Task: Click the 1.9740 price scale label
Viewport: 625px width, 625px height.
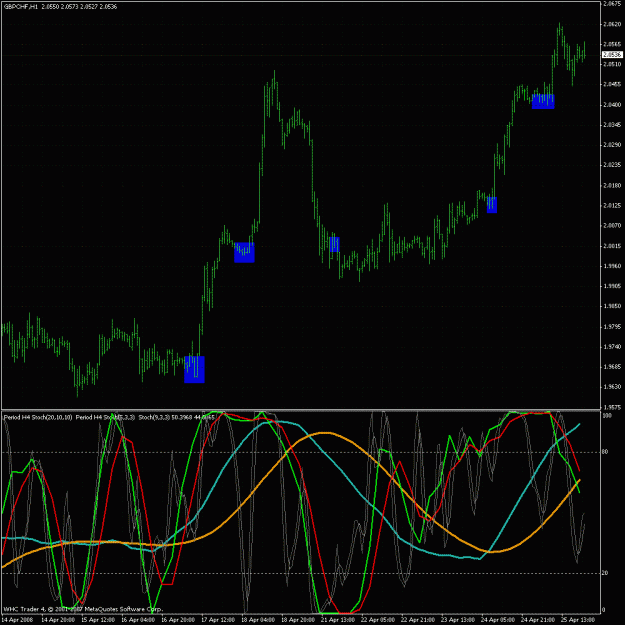Action: [x=612, y=347]
